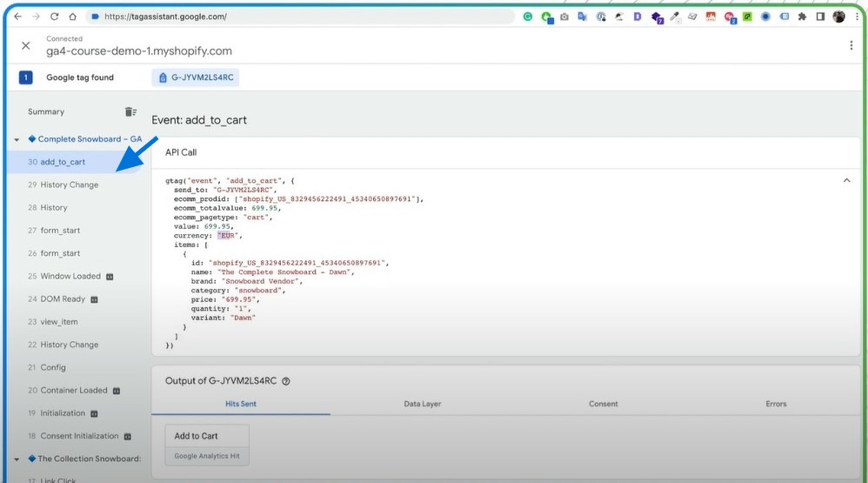Click the "EUR" currency value in code

[x=228, y=235]
